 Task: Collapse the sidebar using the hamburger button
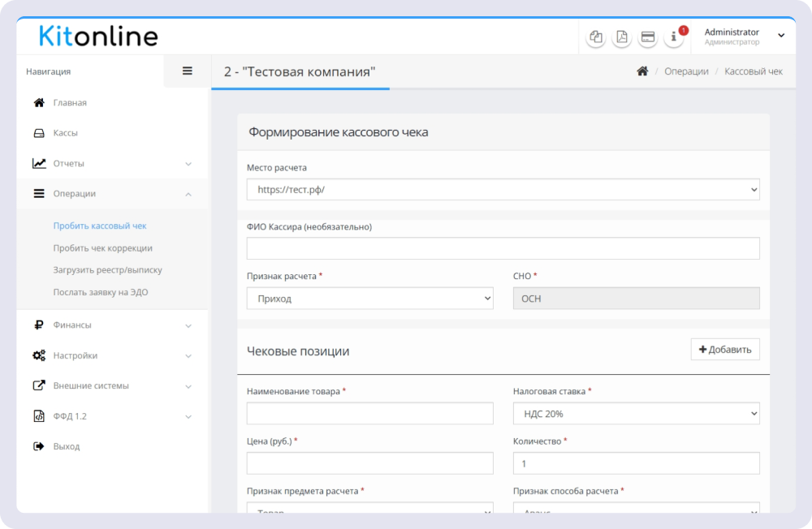186,71
